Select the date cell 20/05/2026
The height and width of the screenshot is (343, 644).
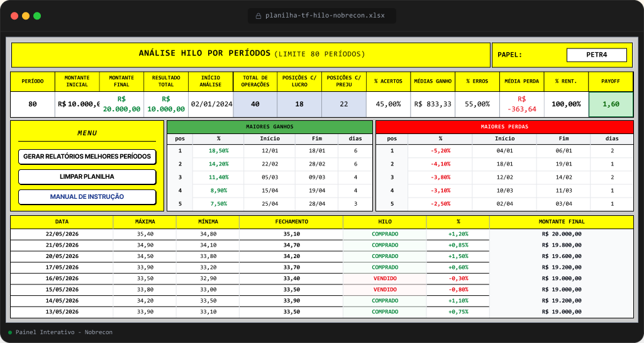click(62, 256)
